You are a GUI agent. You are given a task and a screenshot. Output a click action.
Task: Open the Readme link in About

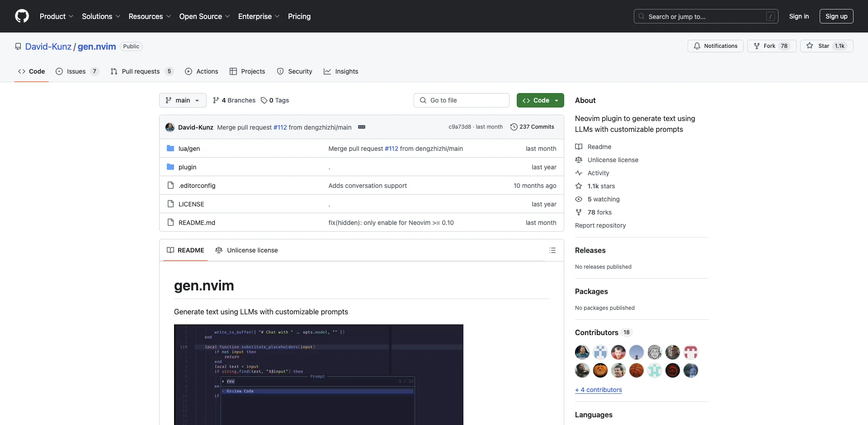[x=593, y=147]
